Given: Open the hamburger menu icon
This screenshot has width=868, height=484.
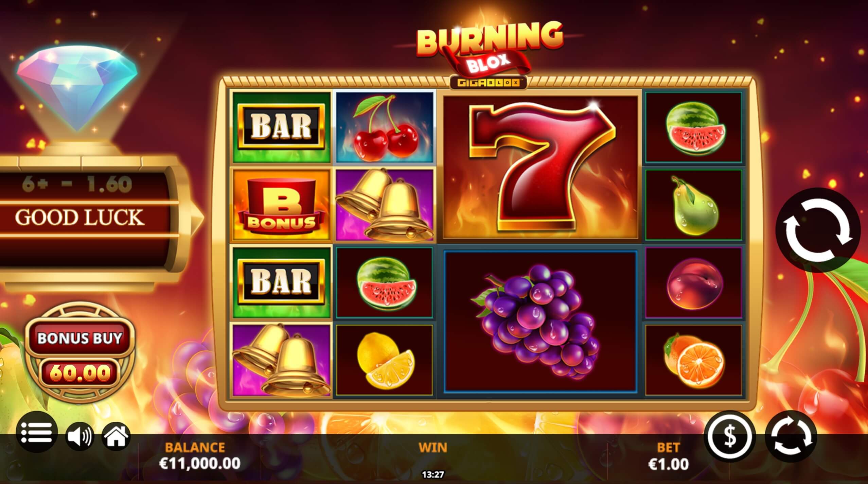Looking at the screenshot, I should [x=36, y=433].
